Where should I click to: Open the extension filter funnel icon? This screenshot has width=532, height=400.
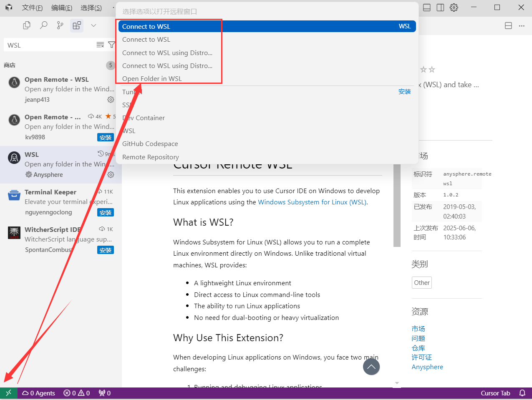tap(111, 45)
